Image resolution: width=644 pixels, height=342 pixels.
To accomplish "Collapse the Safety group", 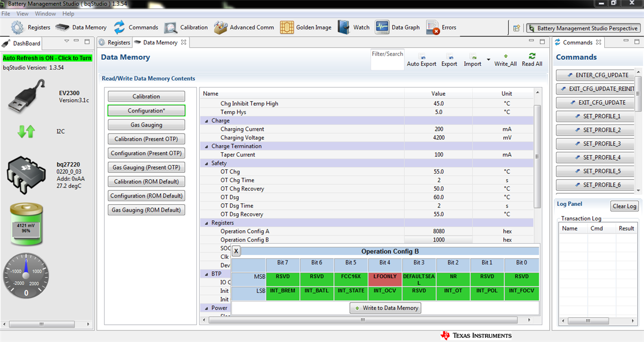I will [x=206, y=163].
